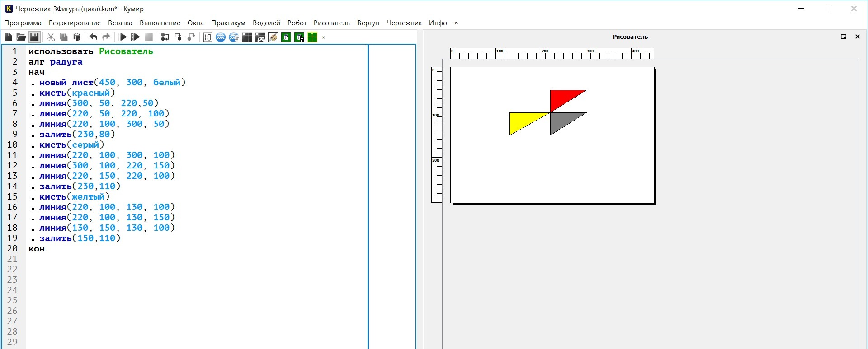Open the variables window icon
This screenshot has height=349, width=868.
pyautogui.click(x=208, y=37)
